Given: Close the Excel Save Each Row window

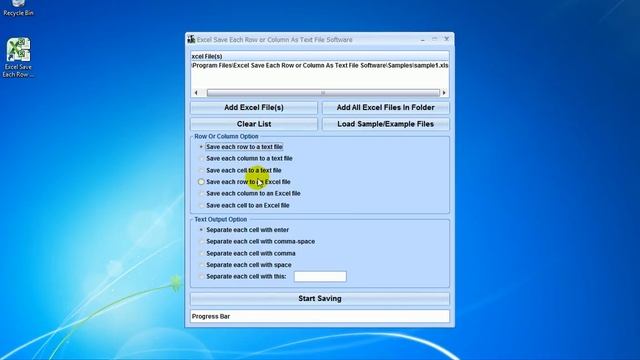Looking at the screenshot, I should 447,39.
